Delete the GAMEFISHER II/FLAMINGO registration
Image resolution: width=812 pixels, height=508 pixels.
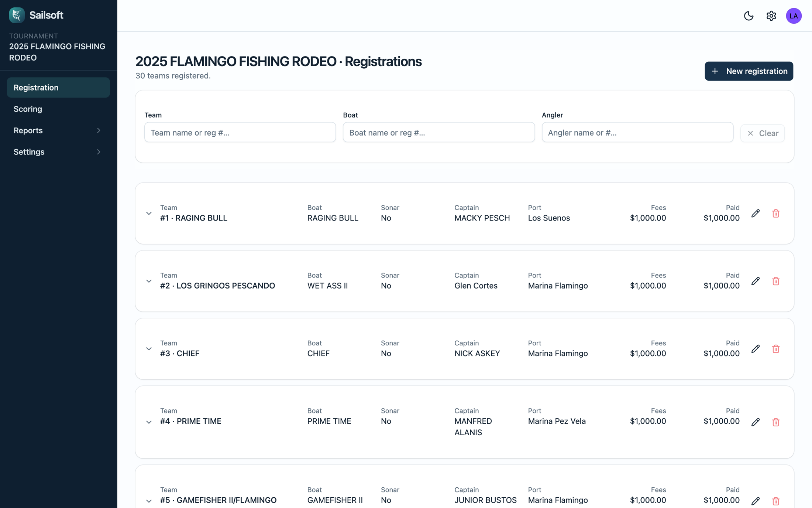776,501
